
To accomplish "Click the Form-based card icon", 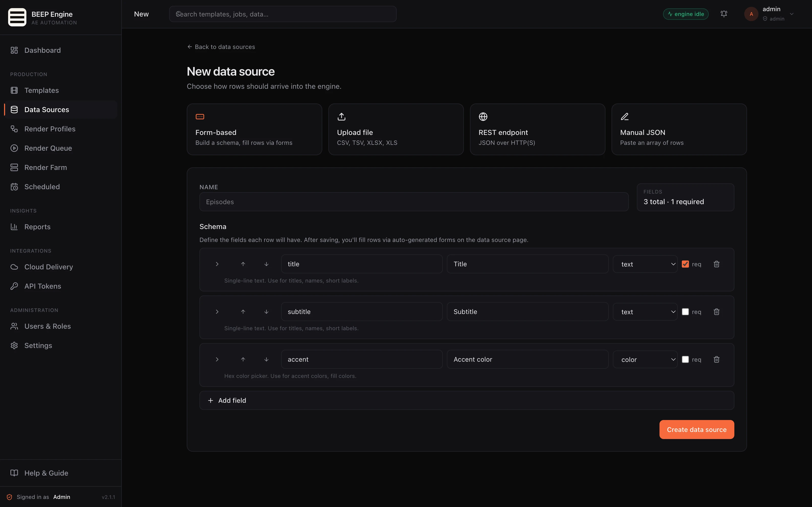I will point(200,117).
